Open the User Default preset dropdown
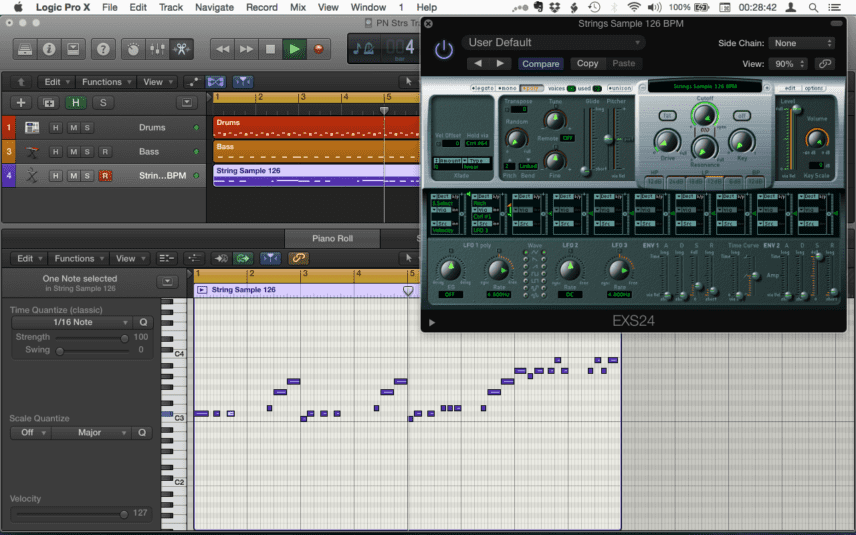This screenshot has width=856, height=535. [x=553, y=43]
